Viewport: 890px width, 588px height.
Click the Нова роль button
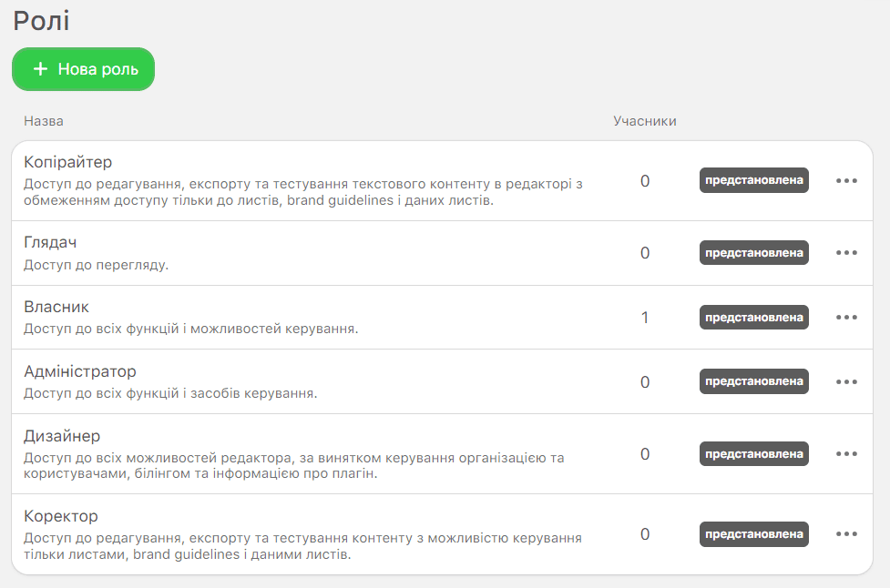83,69
